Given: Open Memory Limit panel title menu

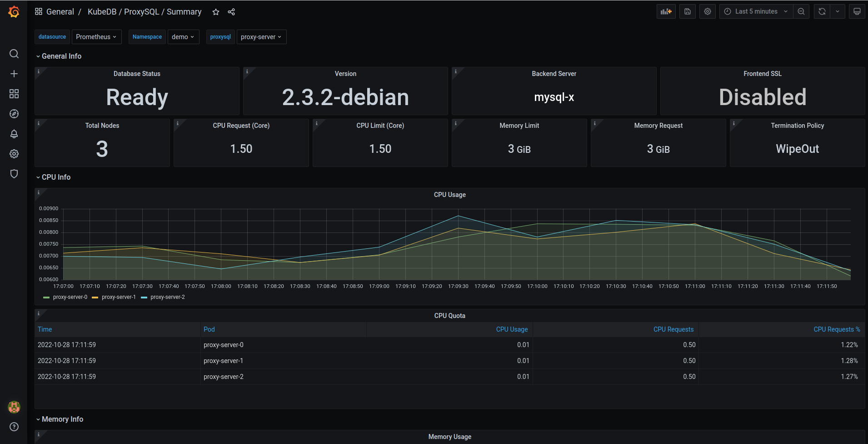Looking at the screenshot, I should pyautogui.click(x=519, y=126).
